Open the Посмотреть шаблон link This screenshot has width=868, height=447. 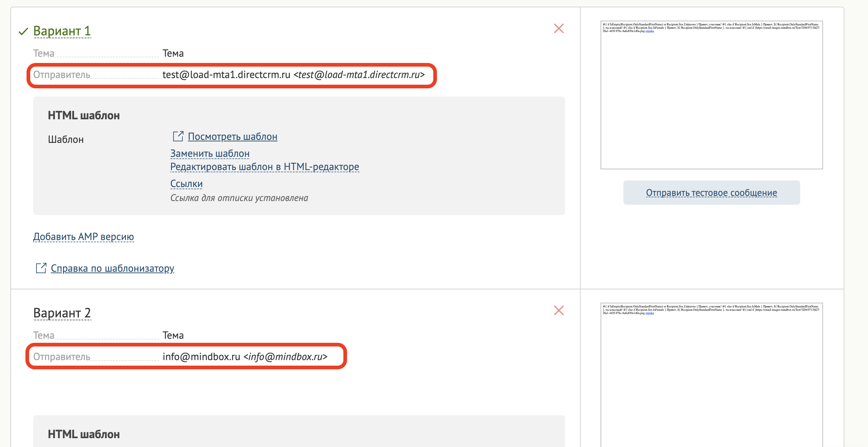click(x=232, y=137)
